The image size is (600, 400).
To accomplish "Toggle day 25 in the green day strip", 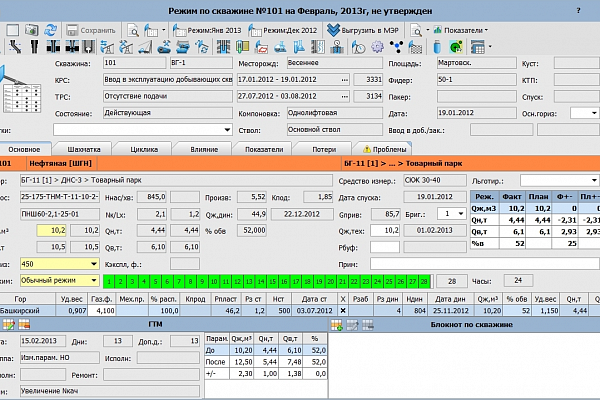I will pos(389,281).
